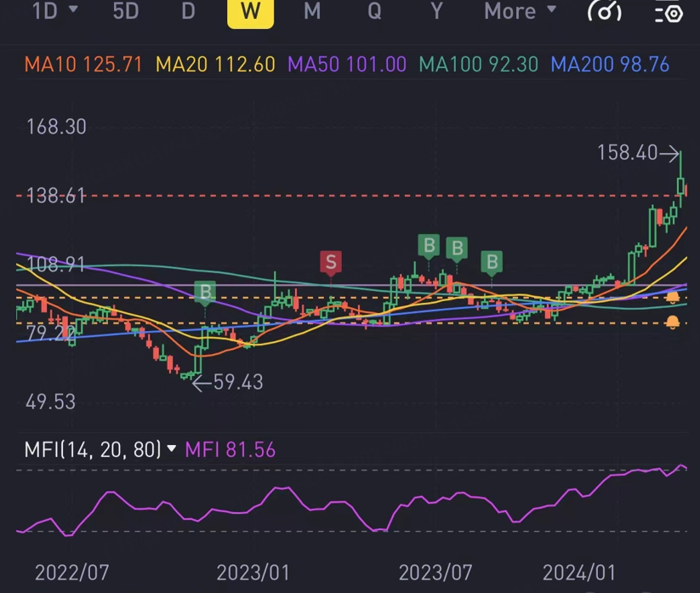
Task: Switch to the Q quarterly timeframe
Action: point(374,11)
